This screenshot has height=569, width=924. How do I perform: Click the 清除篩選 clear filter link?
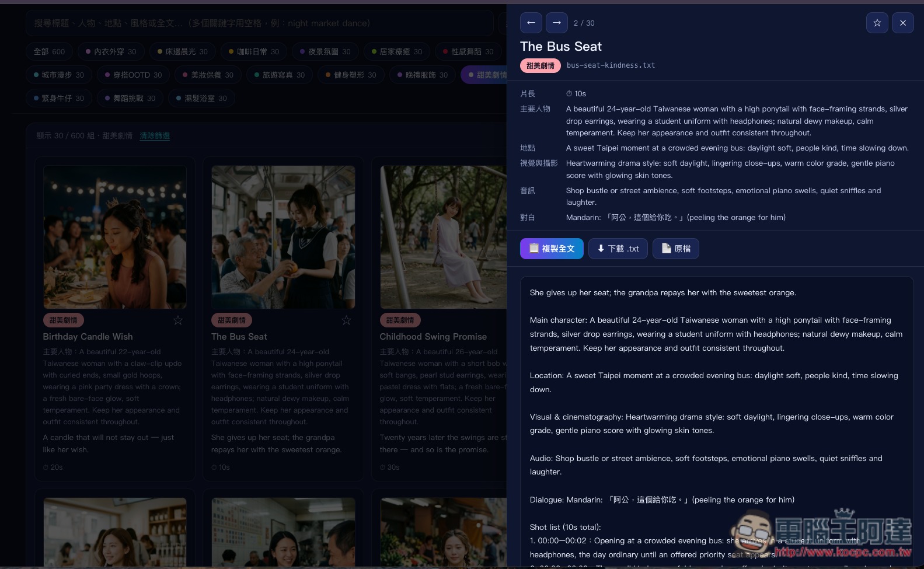(155, 135)
